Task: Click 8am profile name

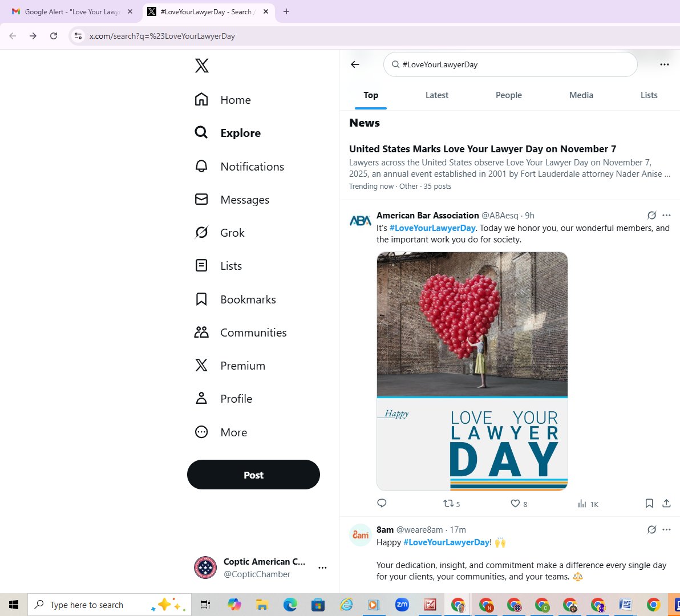Action: [x=385, y=530]
